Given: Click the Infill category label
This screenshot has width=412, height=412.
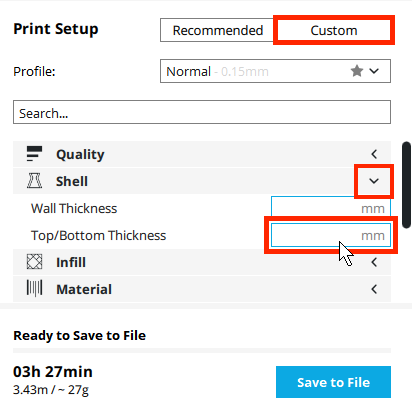Looking at the screenshot, I should pos(71,262).
